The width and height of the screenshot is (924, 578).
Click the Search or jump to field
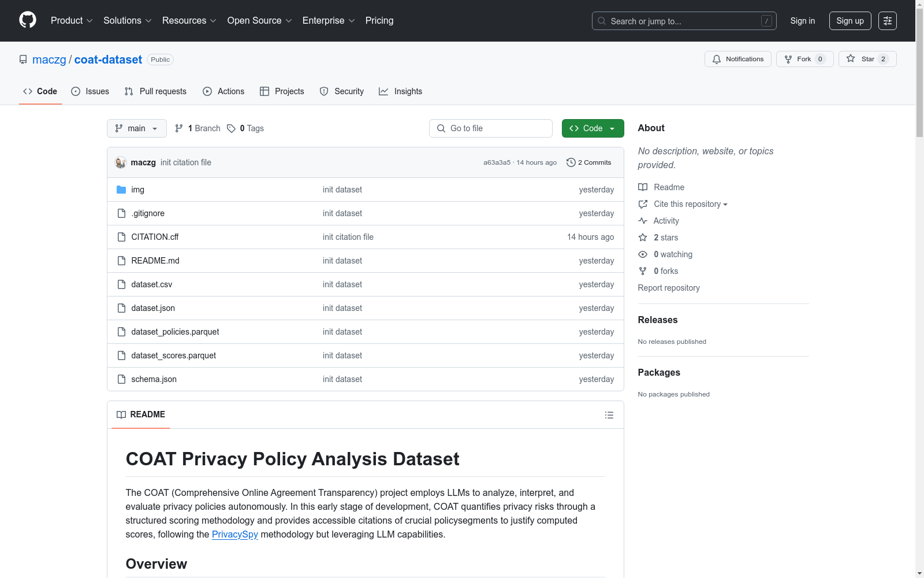684,21
